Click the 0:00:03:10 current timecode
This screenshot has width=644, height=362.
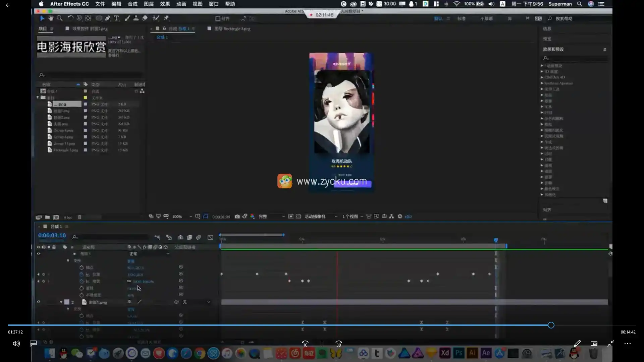[52, 236]
